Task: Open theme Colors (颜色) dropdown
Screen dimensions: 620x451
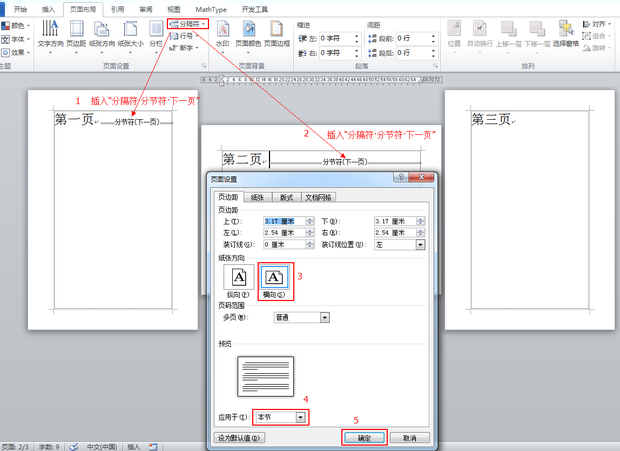Action: 16,26
